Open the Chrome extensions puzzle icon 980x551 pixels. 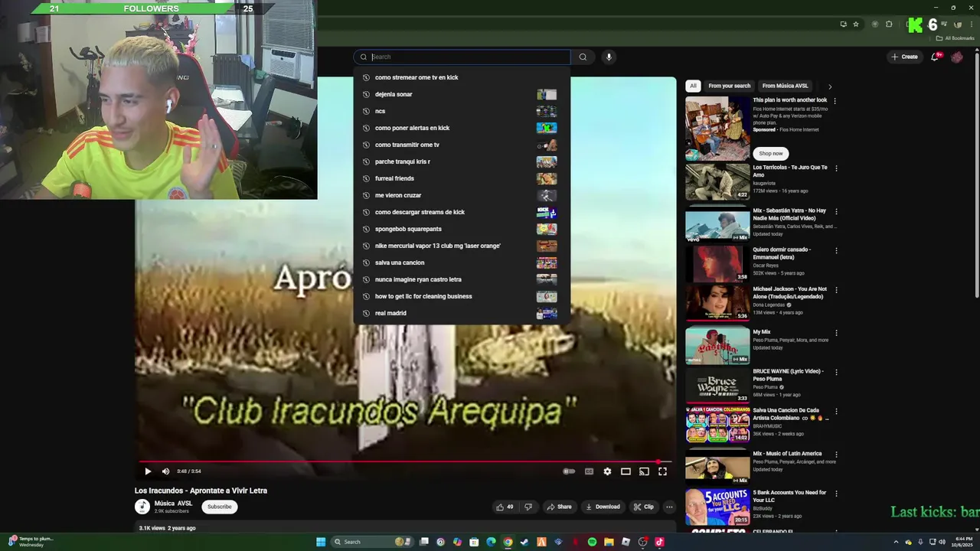[889, 24]
